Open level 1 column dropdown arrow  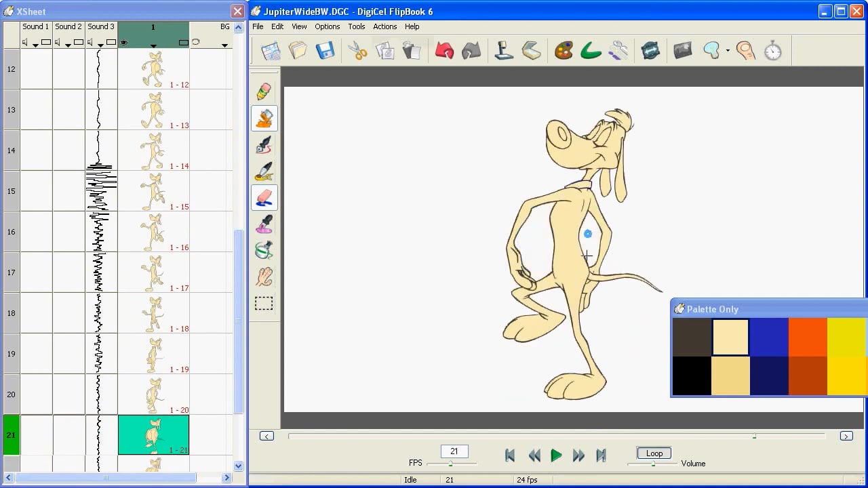click(x=153, y=45)
